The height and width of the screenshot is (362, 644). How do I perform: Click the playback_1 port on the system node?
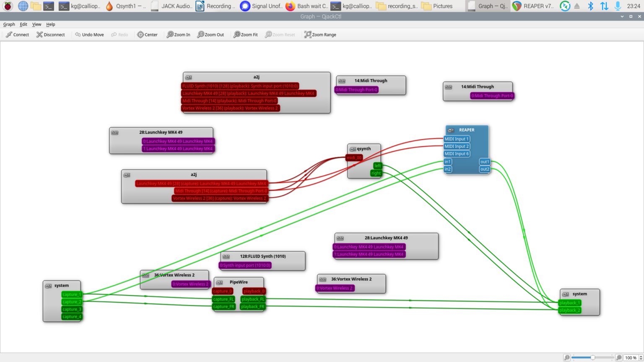click(x=569, y=303)
